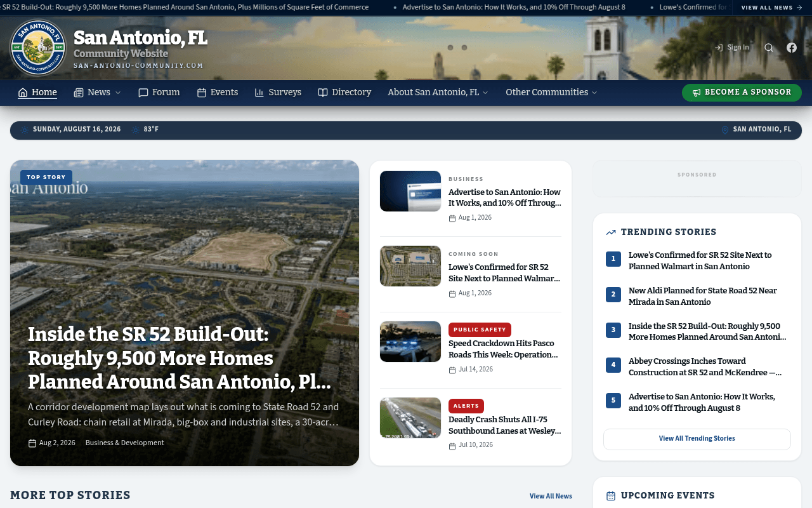Open the Surveys menu item
The height and width of the screenshot is (508, 812).
click(278, 93)
